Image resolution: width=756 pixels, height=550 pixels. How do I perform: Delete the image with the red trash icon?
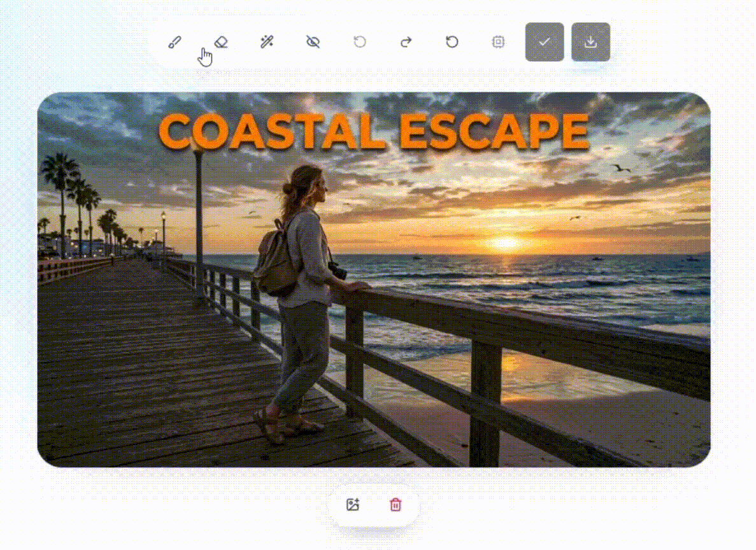[396, 505]
